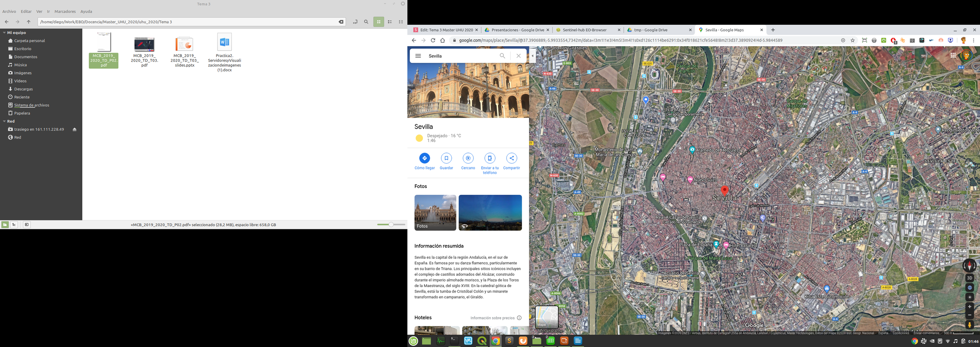Show tree view in the sidebar

[14, 225]
